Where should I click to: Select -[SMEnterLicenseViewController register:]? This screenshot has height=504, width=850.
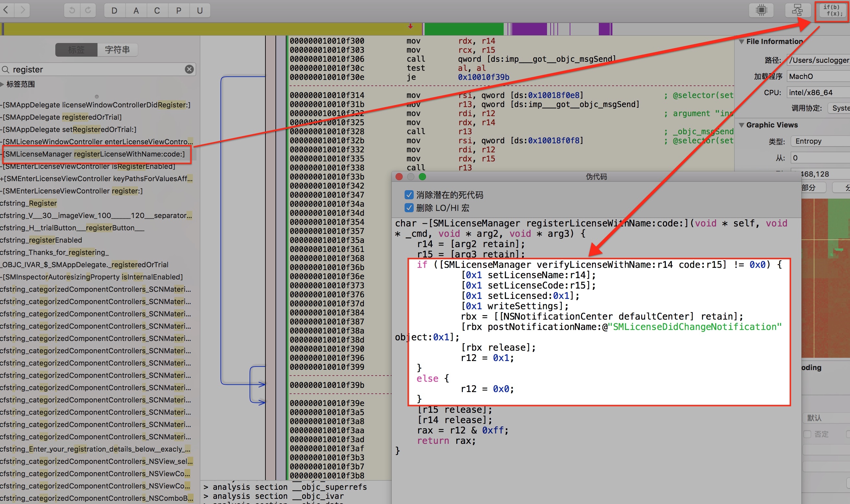pyautogui.click(x=72, y=191)
